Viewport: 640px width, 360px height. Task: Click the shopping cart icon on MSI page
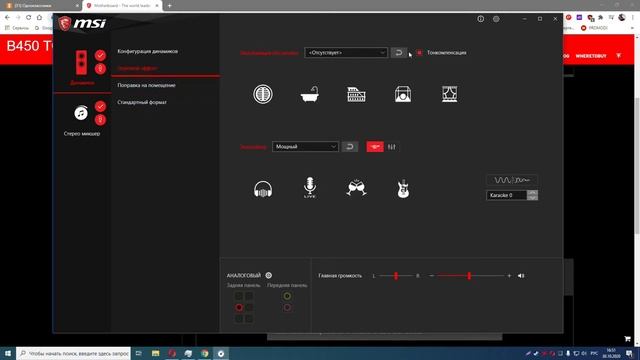[627, 339]
